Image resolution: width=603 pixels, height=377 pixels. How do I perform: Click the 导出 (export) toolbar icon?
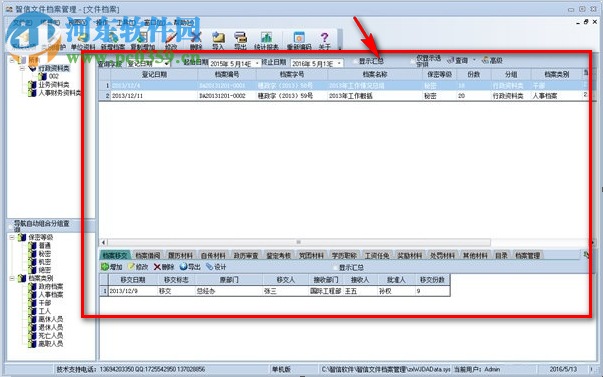click(241, 37)
